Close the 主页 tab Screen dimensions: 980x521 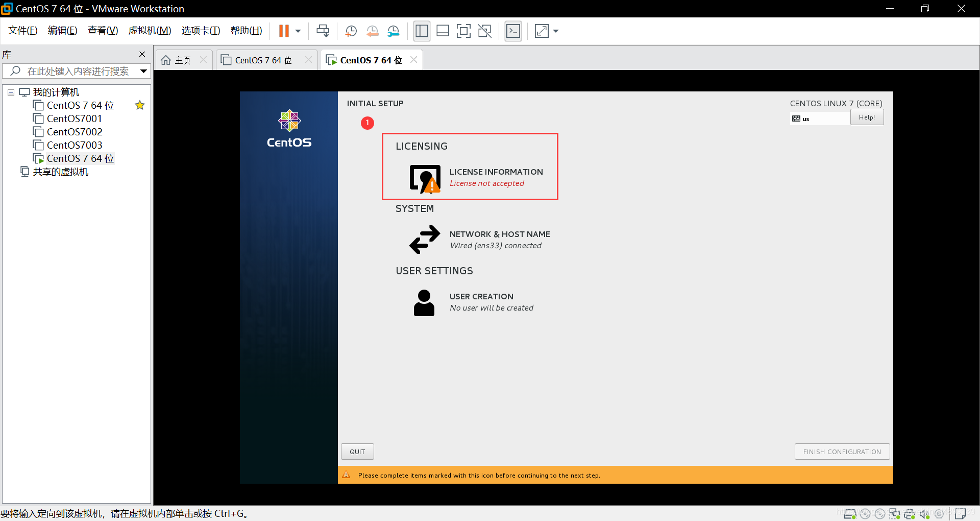(203, 60)
